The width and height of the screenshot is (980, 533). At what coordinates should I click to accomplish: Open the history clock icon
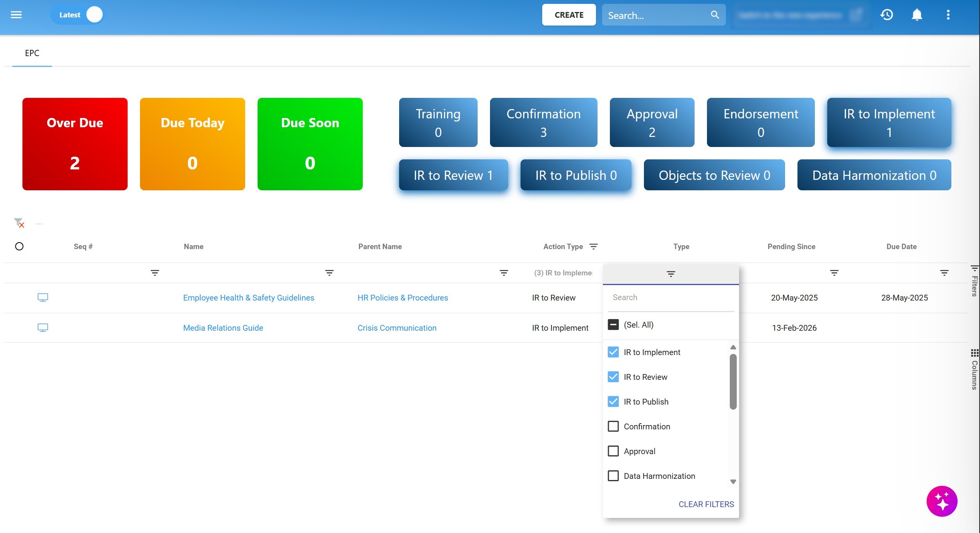886,15
